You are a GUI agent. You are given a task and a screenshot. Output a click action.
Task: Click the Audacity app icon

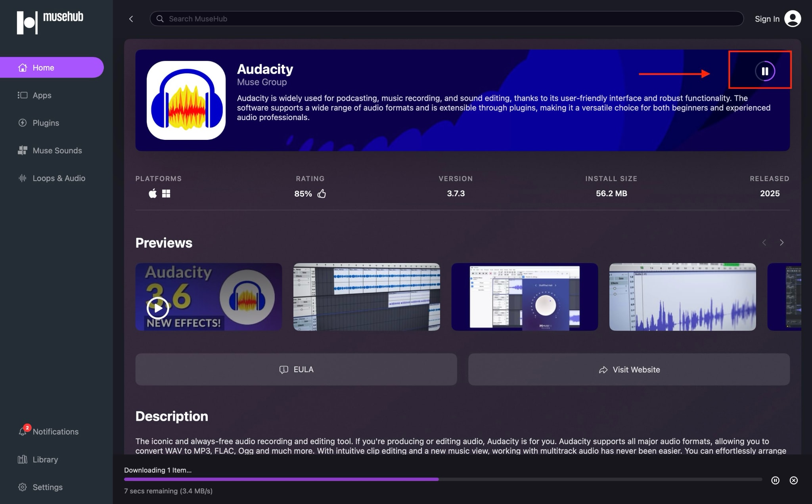pyautogui.click(x=186, y=100)
